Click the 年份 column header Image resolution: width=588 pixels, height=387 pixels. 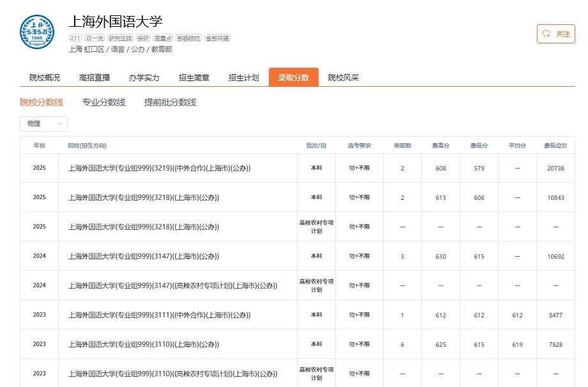point(40,146)
